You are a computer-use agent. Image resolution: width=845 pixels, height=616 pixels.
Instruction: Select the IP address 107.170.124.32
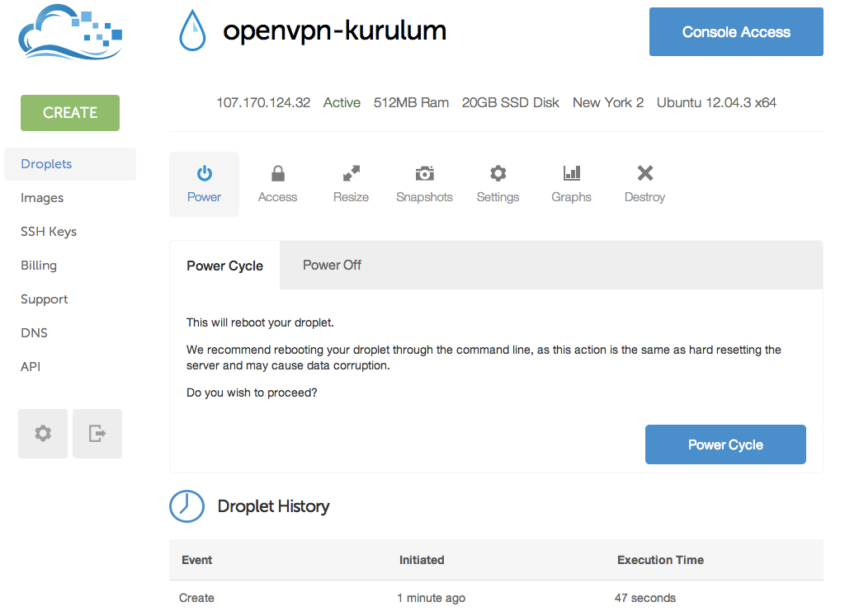pos(263,102)
